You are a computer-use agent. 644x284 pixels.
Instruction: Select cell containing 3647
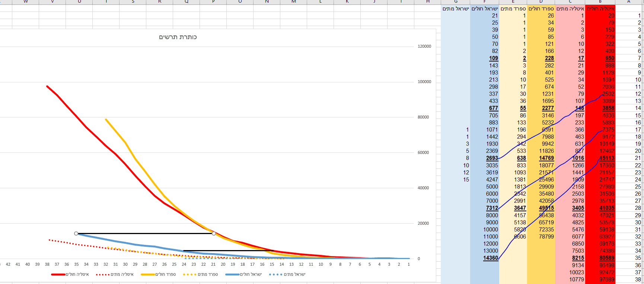[x=513, y=208]
